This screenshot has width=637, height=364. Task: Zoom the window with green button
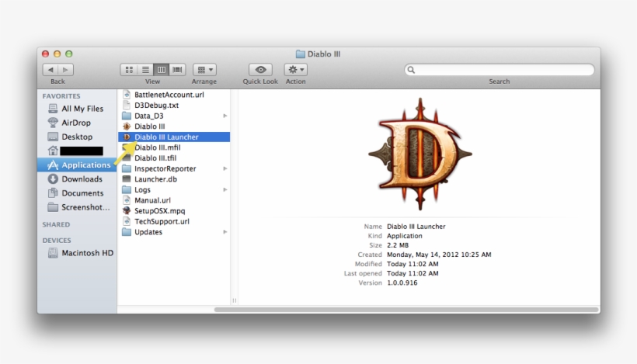click(69, 54)
